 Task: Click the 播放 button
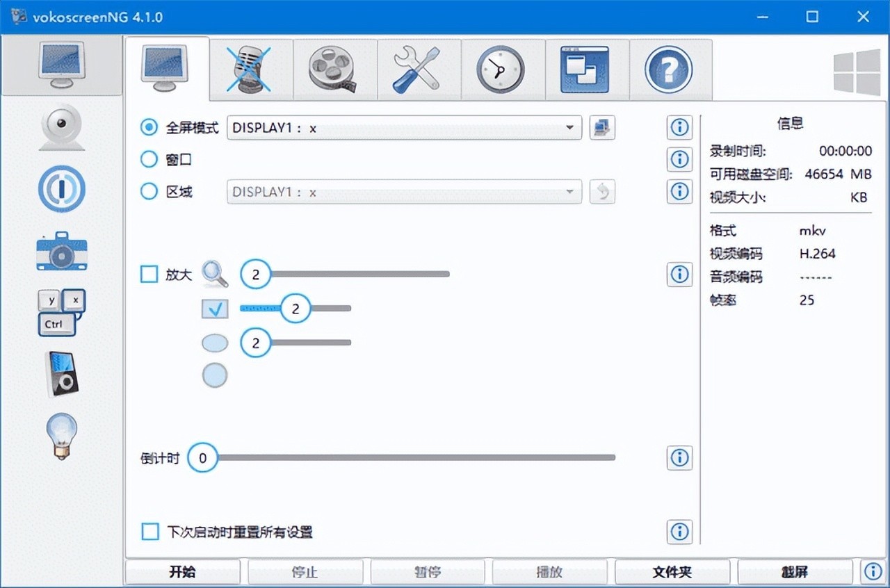coord(550,572)
